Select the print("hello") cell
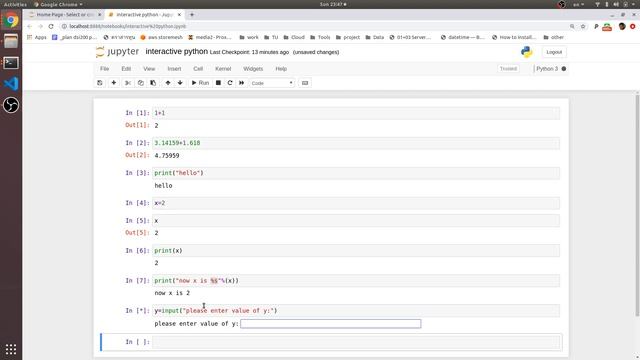Screen dimensions: 640x360 point(356,173)
